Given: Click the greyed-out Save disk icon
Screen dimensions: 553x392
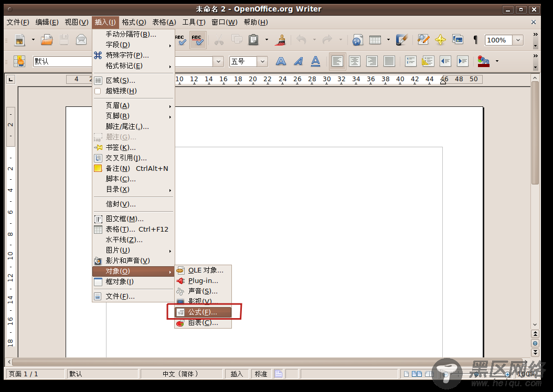Looking at the screenshot, I should (x=64, y=40).
